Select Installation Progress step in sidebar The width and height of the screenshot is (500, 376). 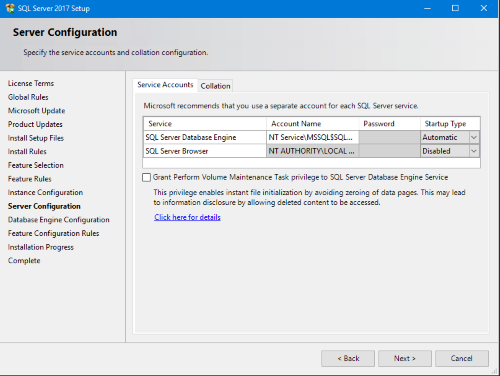tap(41, 247)
